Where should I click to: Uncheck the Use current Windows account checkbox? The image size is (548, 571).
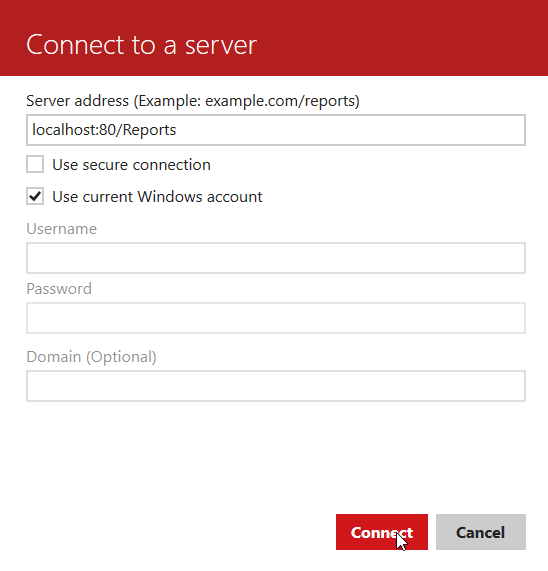(35, 196)
